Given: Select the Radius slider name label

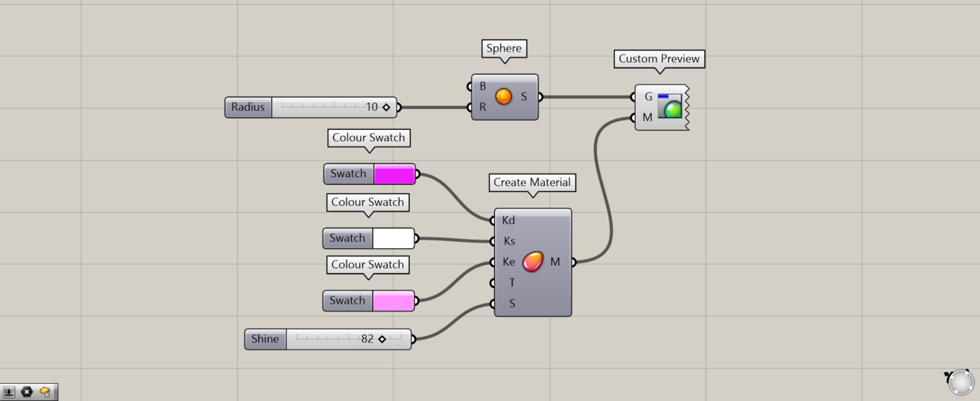Looking at the screenshot, I should pos(248,107).
